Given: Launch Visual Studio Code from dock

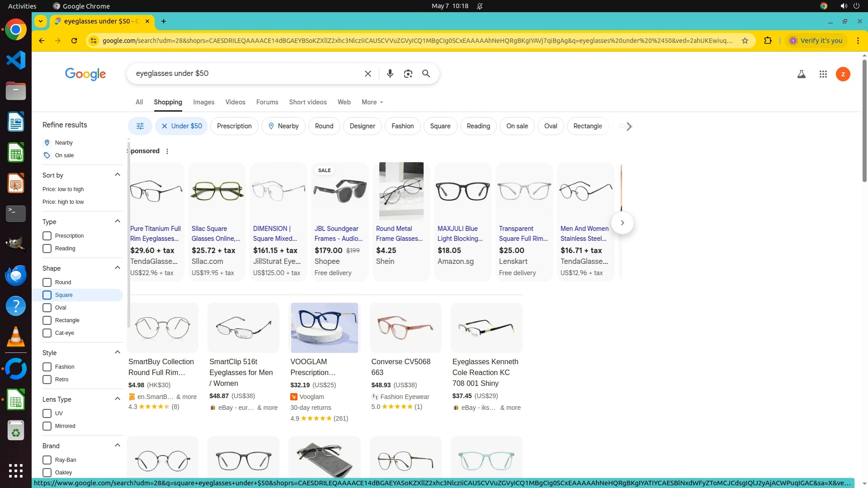Looking at the screenshot, I should [x=16, y=60].
